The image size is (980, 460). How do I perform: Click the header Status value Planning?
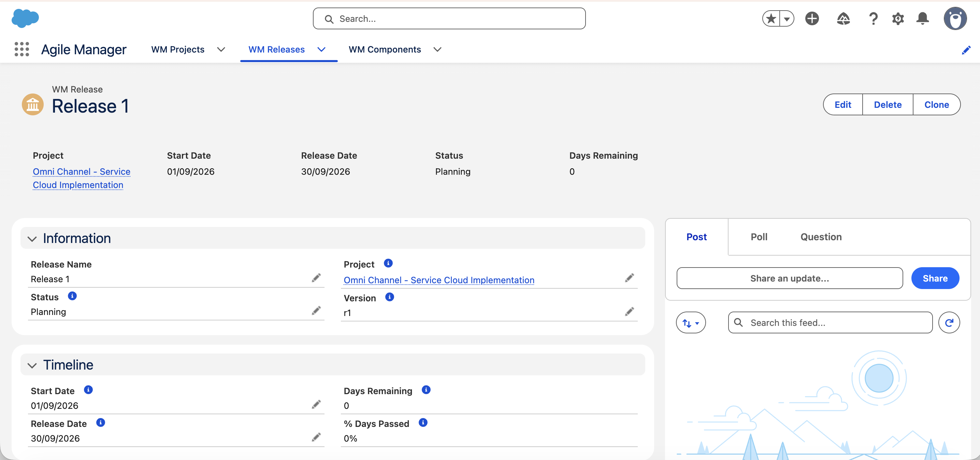pyautogui.click(x=453, y=172)
